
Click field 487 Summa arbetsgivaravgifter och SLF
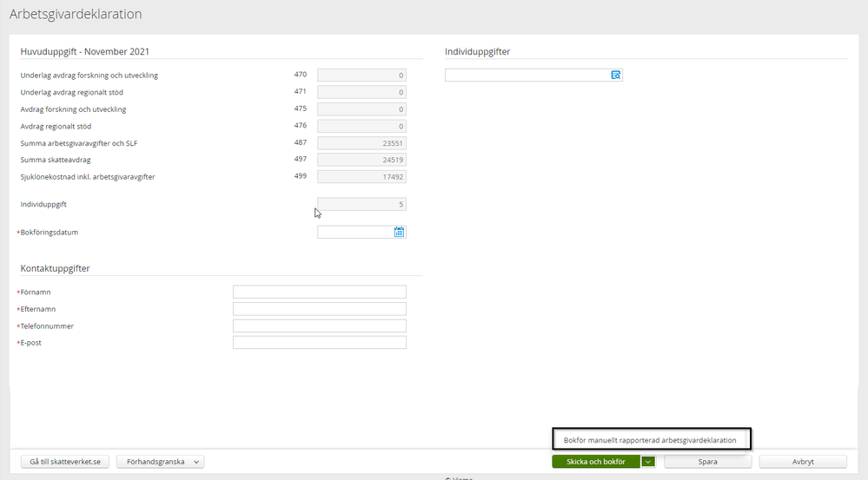pos(361,143)
